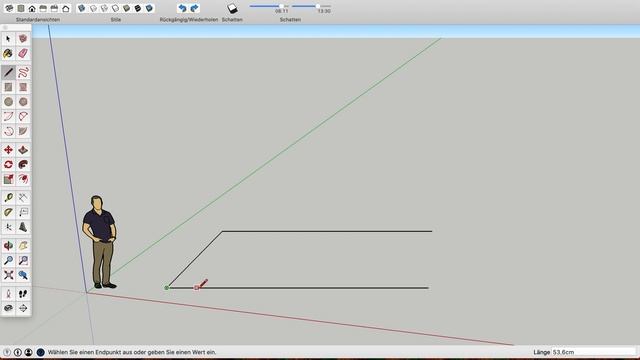Switch to Top standard view

click(20, 8)
